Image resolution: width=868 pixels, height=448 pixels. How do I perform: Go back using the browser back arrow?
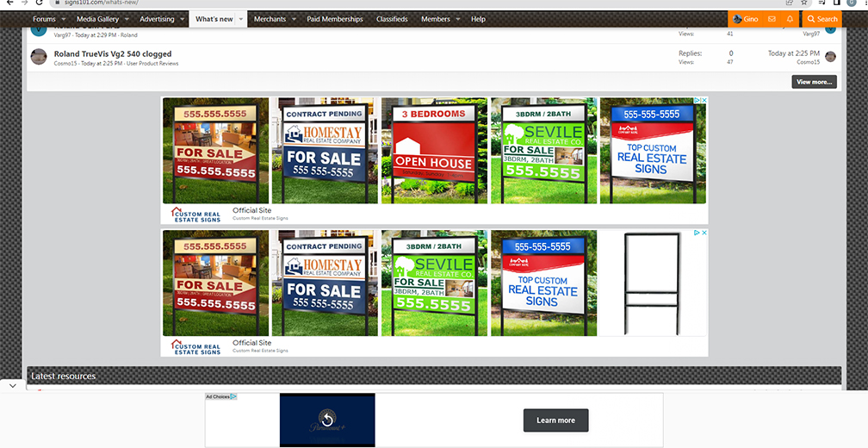[x=9, y=3]
